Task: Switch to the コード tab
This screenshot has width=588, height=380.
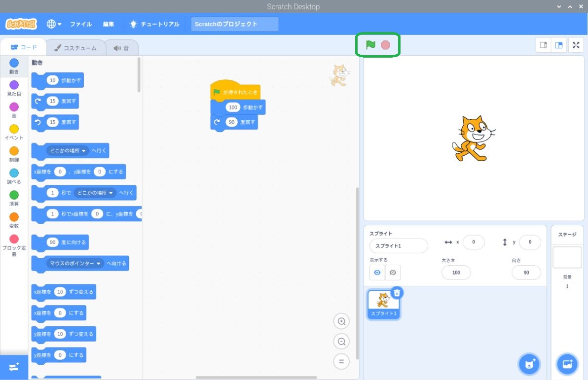Action: tap(24, 47)
